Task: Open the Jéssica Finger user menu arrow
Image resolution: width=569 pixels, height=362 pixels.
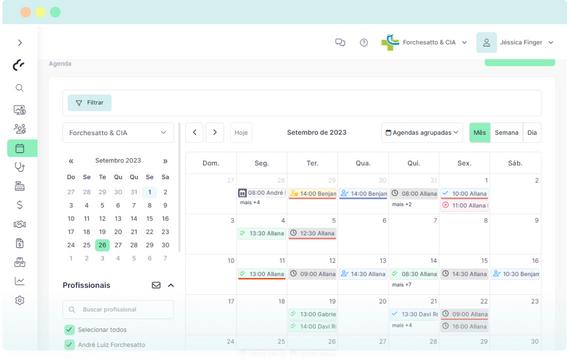Action: tap(551, 42)
